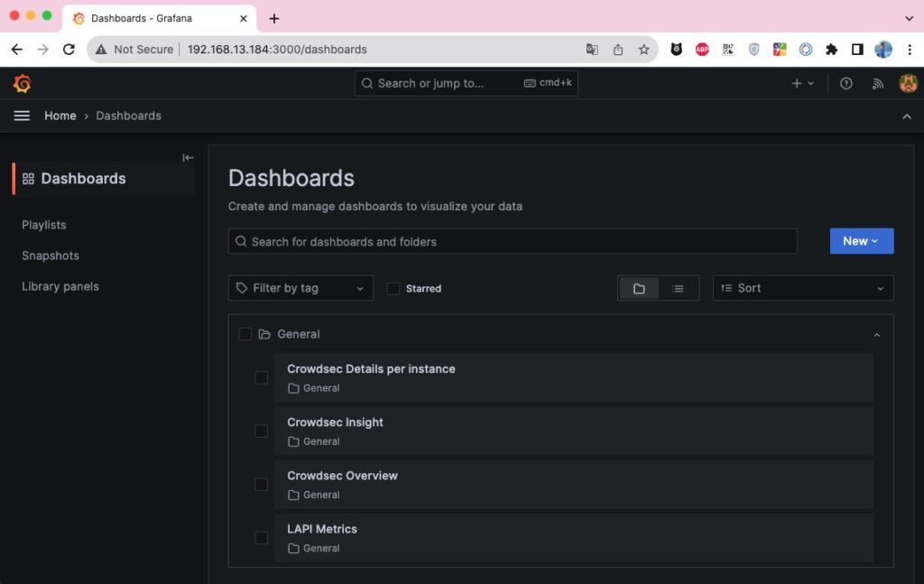Open Playlists in the sidebar

(x=44, y=225)
